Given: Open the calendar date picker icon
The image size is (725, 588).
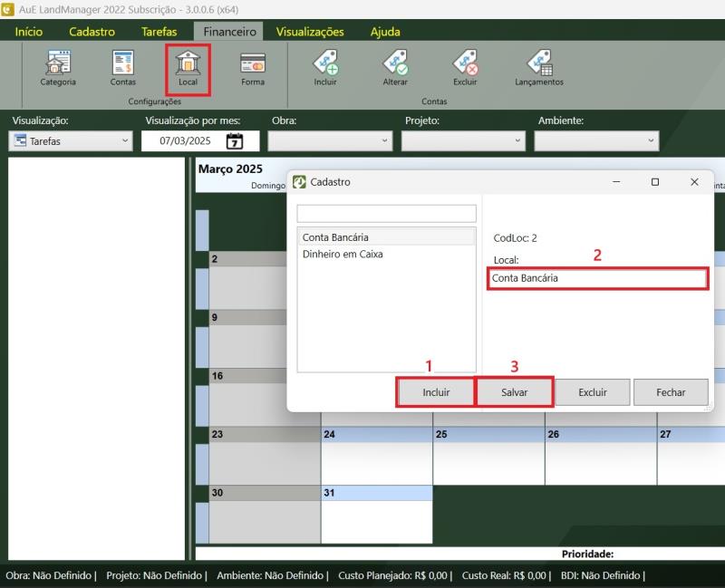Looking at the screenshot, I should 234,141.
